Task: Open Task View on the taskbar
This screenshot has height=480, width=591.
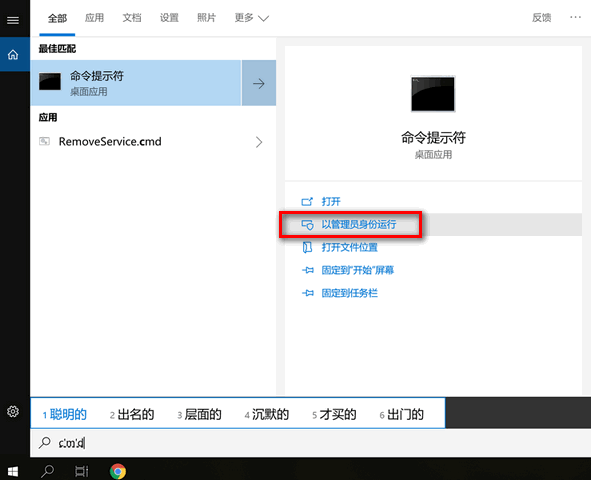Action: point(81,471)
